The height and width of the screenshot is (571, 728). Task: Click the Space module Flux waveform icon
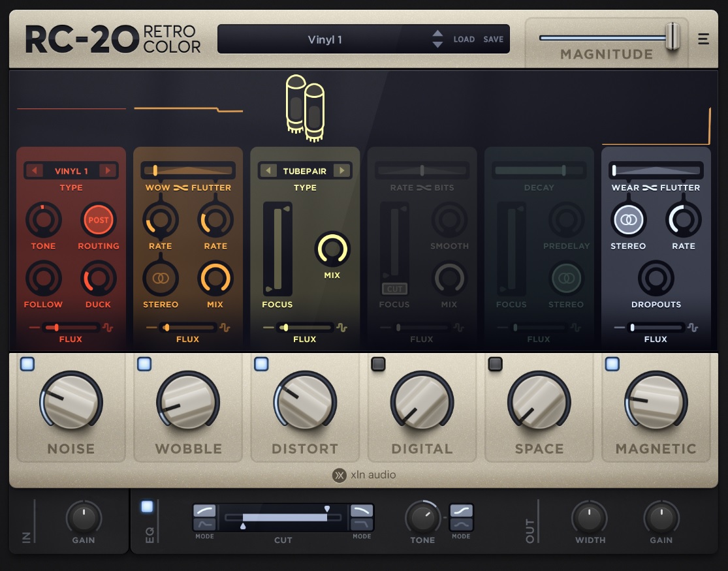[576, 328]
